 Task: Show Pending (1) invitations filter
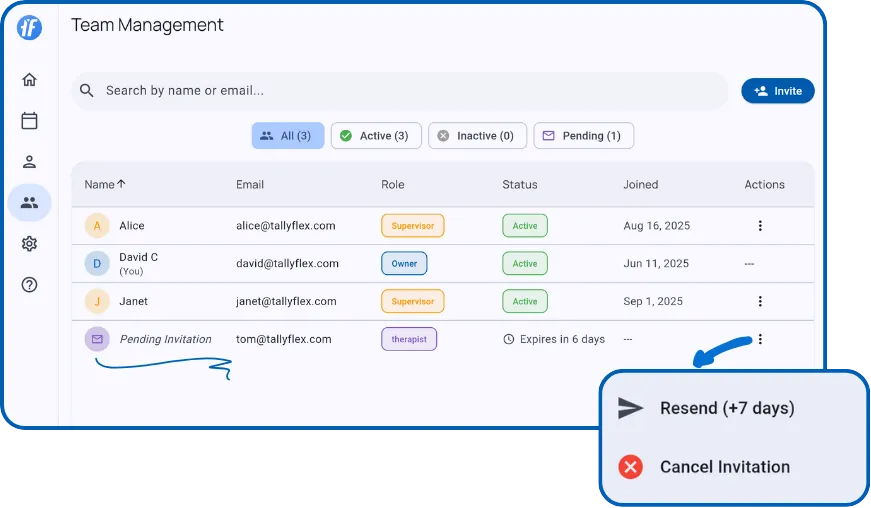tap(583, 136)
